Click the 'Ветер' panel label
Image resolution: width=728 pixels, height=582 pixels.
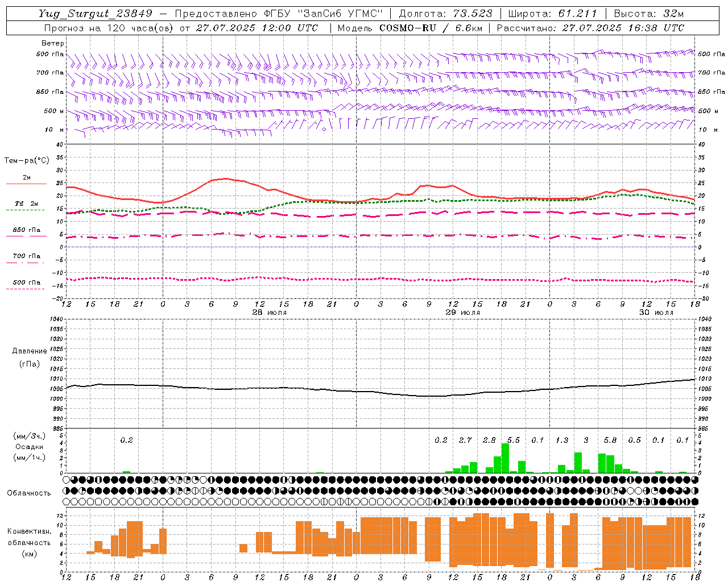[52, 43]
